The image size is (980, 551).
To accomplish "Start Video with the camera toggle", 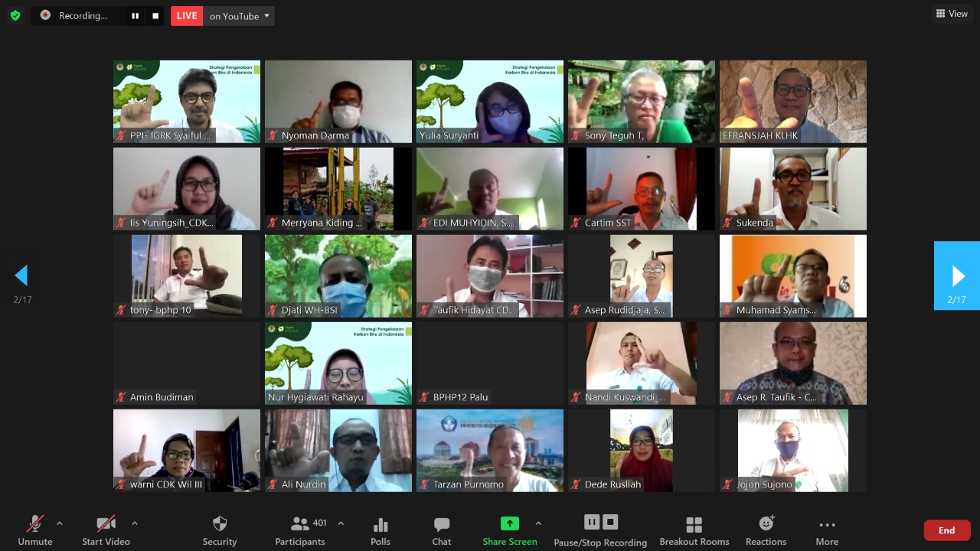I will point(106,530).
